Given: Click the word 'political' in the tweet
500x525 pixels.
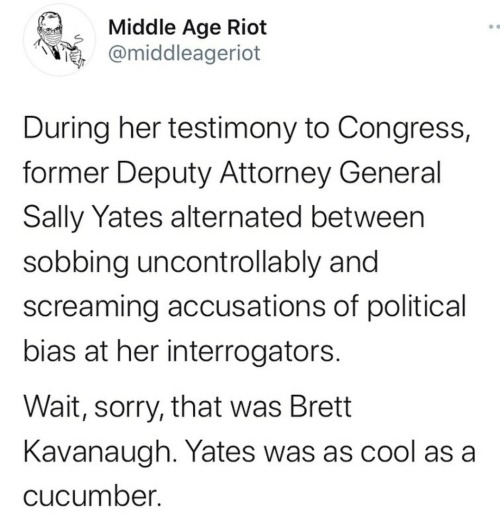Looking at the screenshot, I should tap(417, 307).
